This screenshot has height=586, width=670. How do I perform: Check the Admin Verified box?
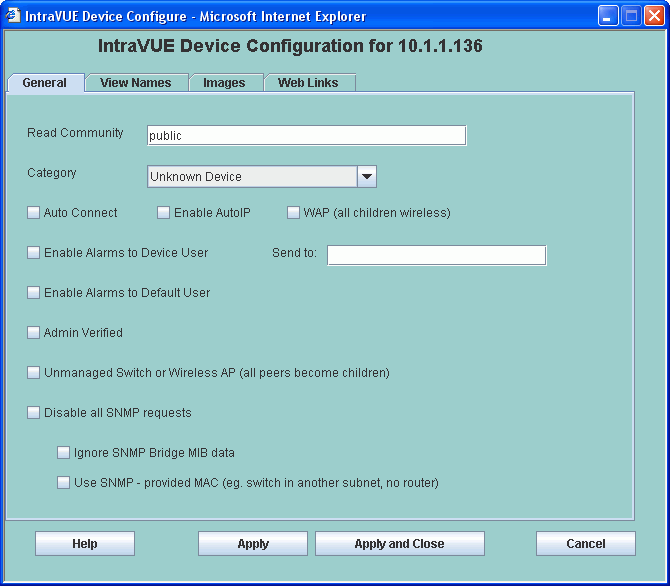point(33,333)
